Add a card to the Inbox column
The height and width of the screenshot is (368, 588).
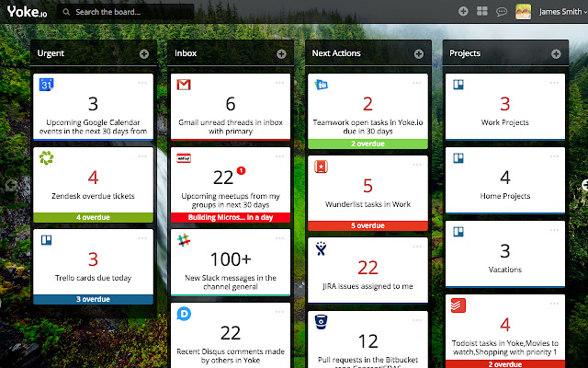(x=281, y=54)
